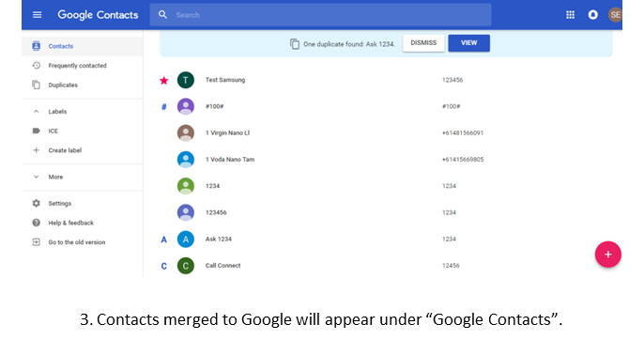
Task: View the duplicate found for Ask 1234
Action: coord(468,43)
